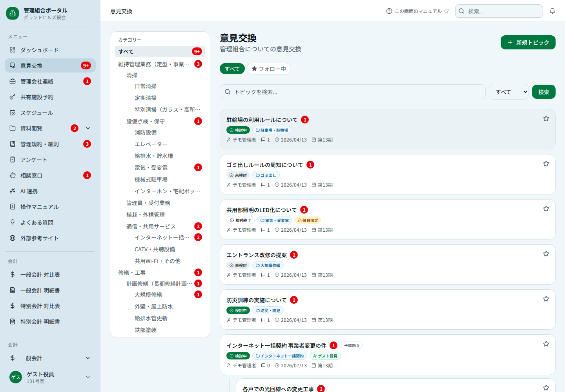Star the 共用部照明のLED化について topic

click(x=546, y=209)
